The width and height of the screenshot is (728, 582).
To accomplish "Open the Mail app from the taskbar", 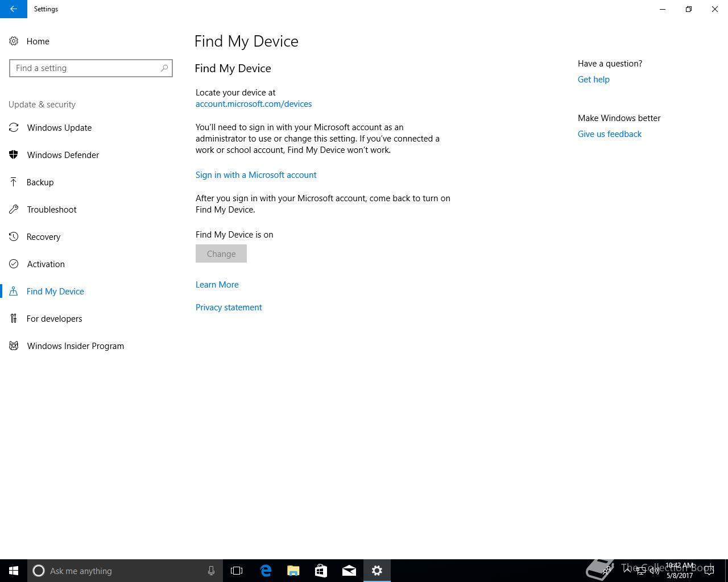I will click(349, 571).
